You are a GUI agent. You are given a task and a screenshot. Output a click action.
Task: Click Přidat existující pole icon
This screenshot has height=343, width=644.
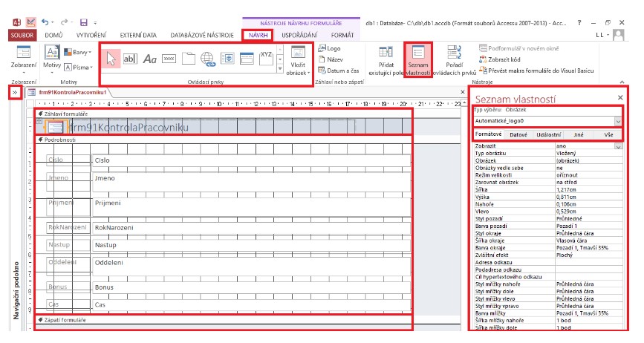tap(386, 60)
